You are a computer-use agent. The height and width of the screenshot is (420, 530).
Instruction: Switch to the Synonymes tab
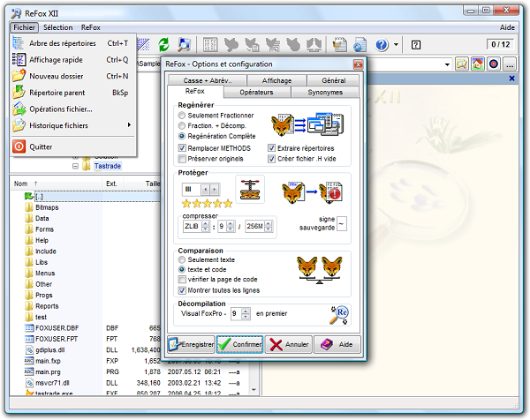pos(325,92)
